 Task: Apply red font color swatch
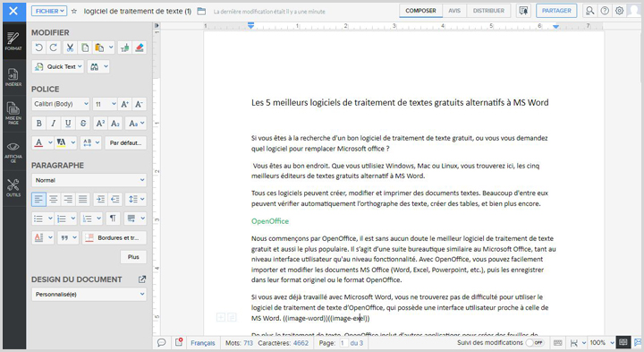[x=38, y=142]
